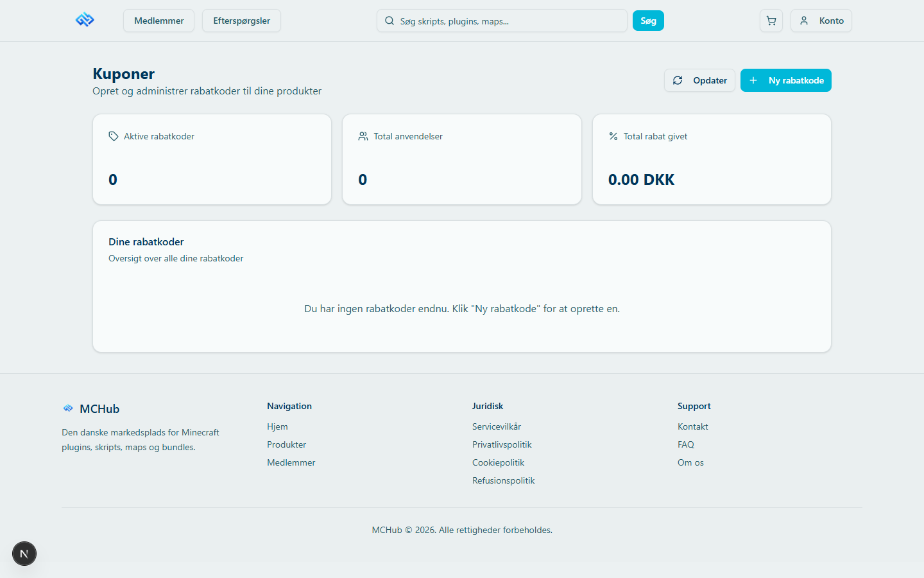The height and width of the screenshot is (578, 924).
Task: Visit the FAQ link
Action: click(686, 444)
